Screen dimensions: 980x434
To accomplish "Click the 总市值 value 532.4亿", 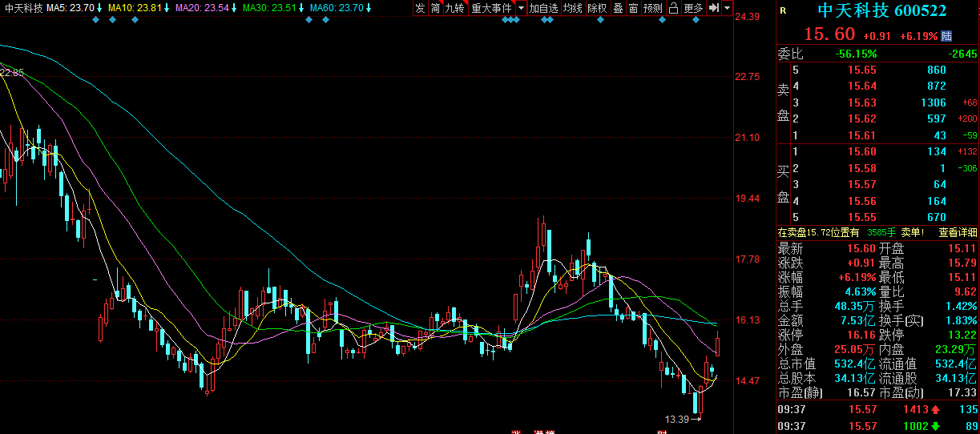I will coord(856,364).
